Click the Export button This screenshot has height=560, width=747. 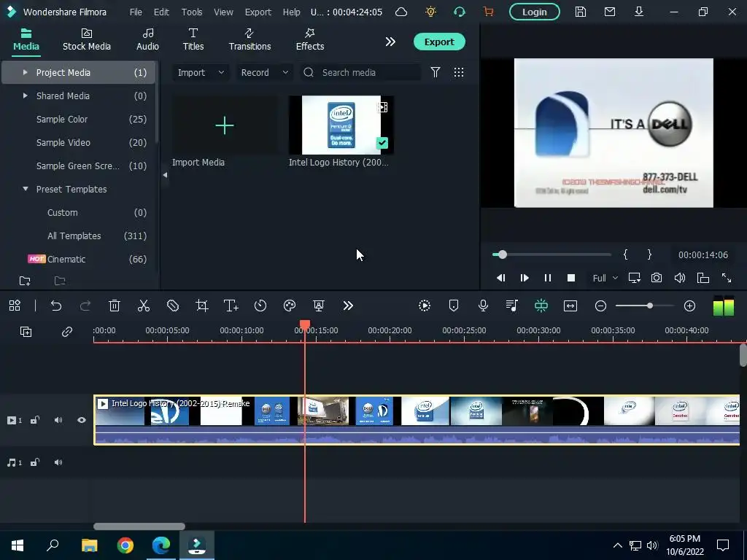[438, 42]
